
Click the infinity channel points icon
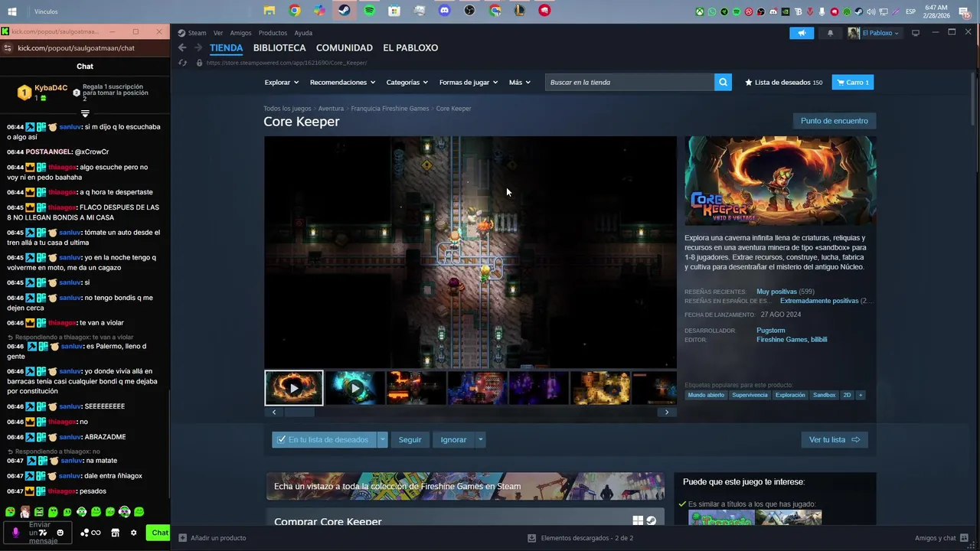click(x=96, y=533)
